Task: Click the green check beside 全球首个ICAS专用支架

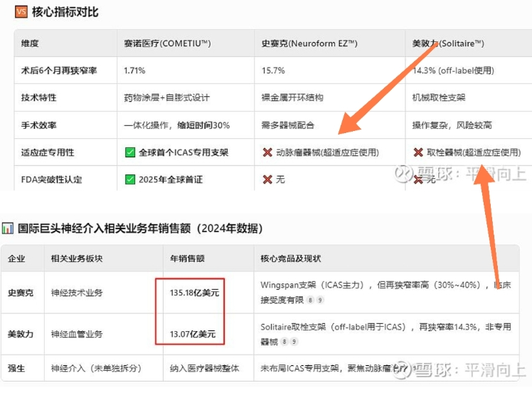Action: [130, 152]
